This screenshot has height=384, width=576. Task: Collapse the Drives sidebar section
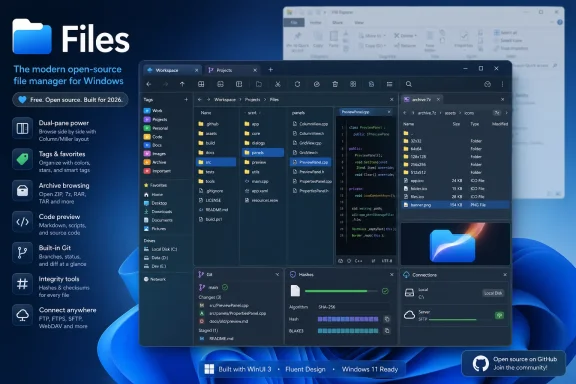[x=150, y=241]
